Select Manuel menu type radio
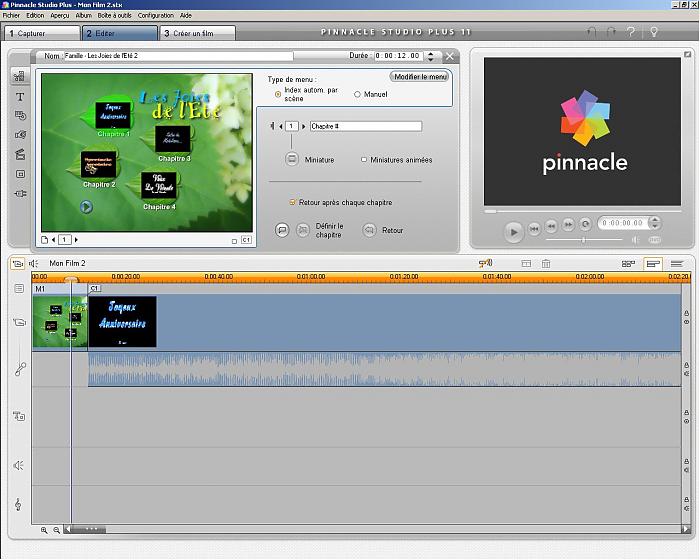The image size is (700, 560). coord(357,94)
